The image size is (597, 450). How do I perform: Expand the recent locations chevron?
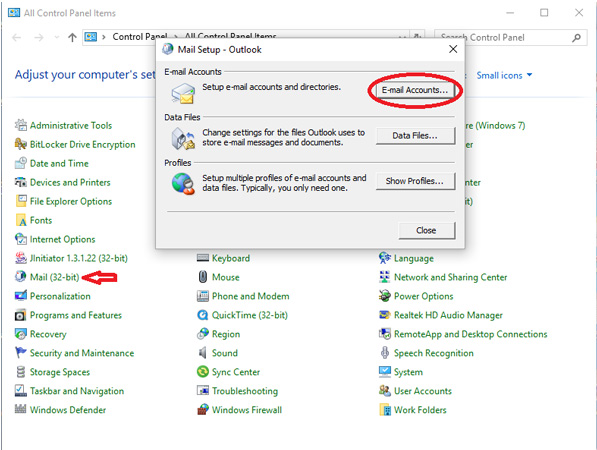point(57,37)
